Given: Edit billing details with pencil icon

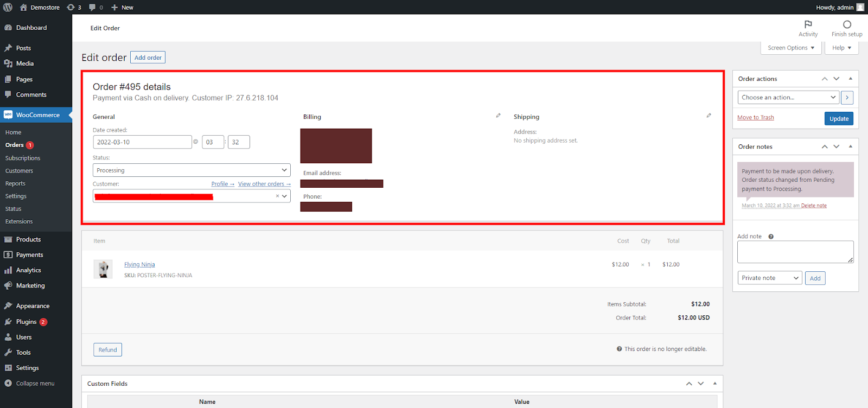Looking at the screenshot, I should point(498,116).
